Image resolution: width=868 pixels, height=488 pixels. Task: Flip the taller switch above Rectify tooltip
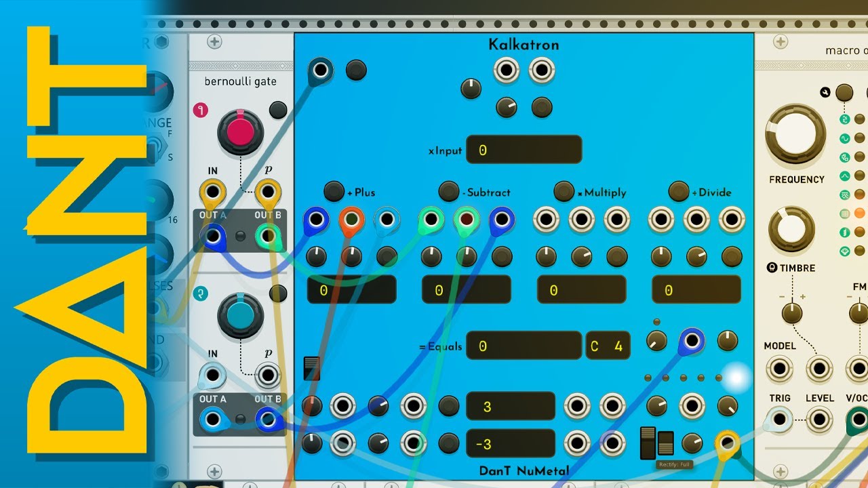[648, 443]
